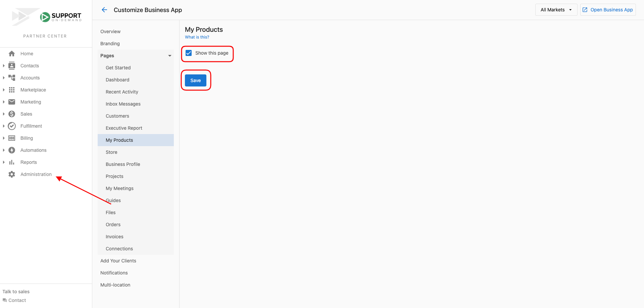This screenshot has width=644, height=308.
Task: Click the Sales label in the sidebar
Action: [x=26, y=114]
